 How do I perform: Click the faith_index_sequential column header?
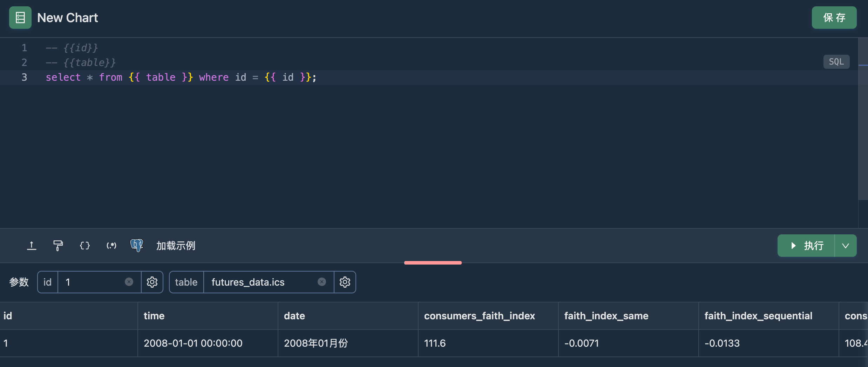(x=769, y=316)
